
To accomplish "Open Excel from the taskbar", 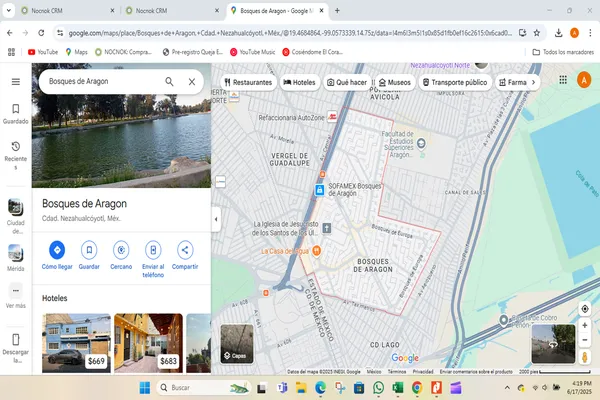I will [x=398, y=388].
